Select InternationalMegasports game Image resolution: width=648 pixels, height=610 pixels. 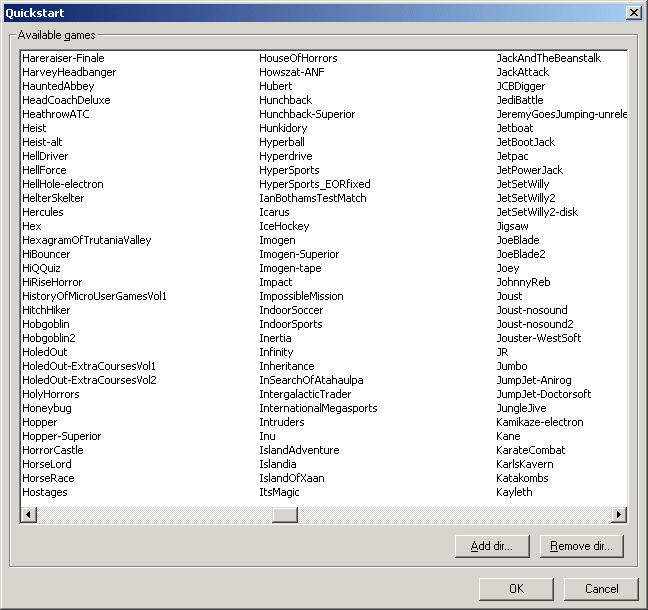click(318, 408)
